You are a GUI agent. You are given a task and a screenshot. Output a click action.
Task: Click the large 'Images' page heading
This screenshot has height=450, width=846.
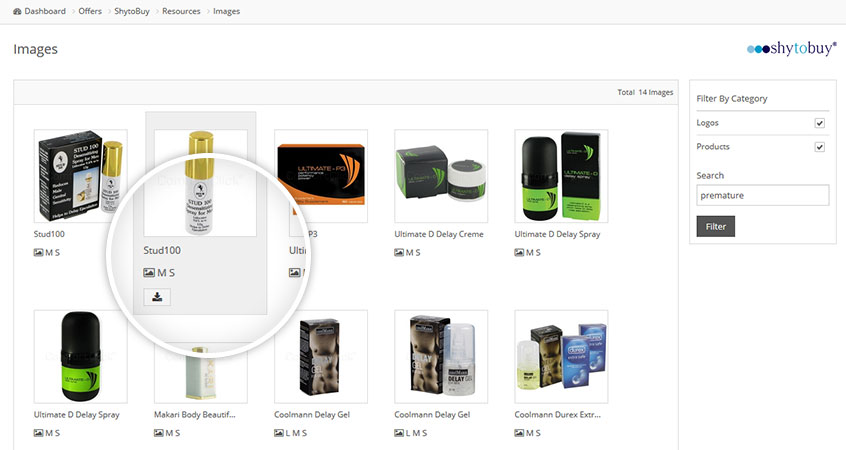36,49
